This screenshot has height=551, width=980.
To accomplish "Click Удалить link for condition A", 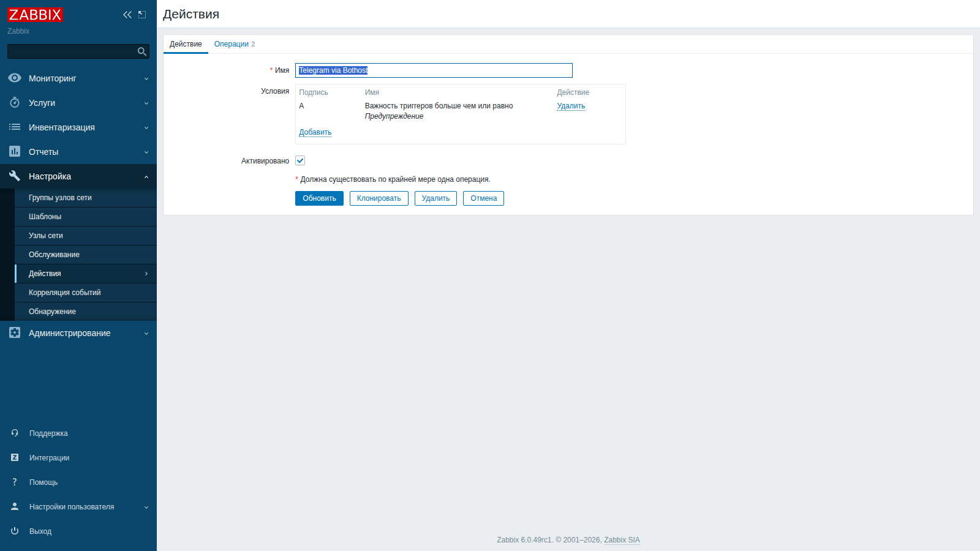I will click(x=571, y=106).
